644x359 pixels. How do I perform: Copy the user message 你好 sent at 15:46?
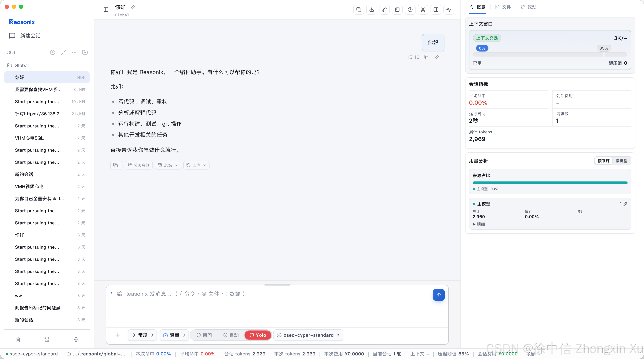pyautogui.click(x=426, y=57)
